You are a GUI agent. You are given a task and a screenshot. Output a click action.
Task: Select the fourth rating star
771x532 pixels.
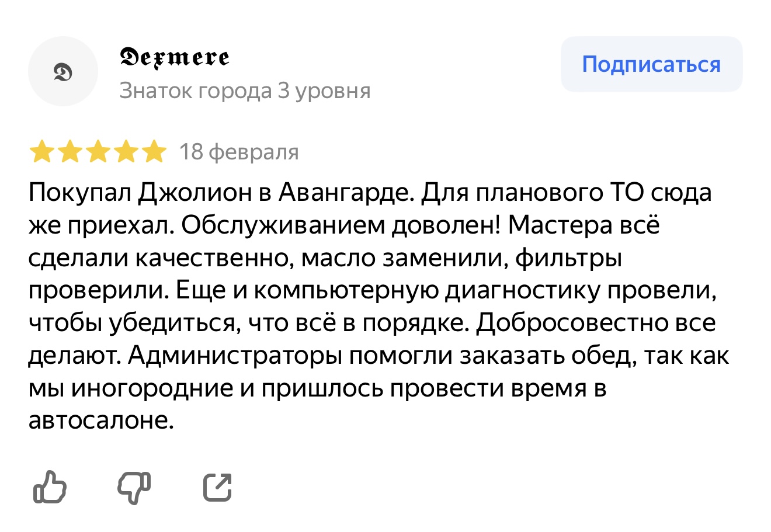click(126, 152)
